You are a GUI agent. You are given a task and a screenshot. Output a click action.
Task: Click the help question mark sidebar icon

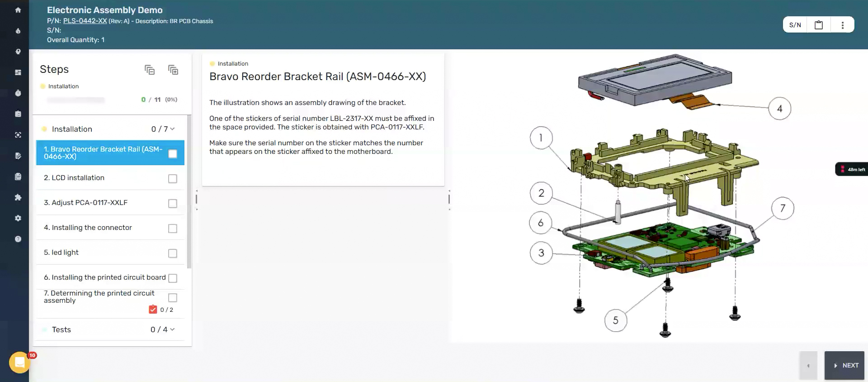click(18, 239)
